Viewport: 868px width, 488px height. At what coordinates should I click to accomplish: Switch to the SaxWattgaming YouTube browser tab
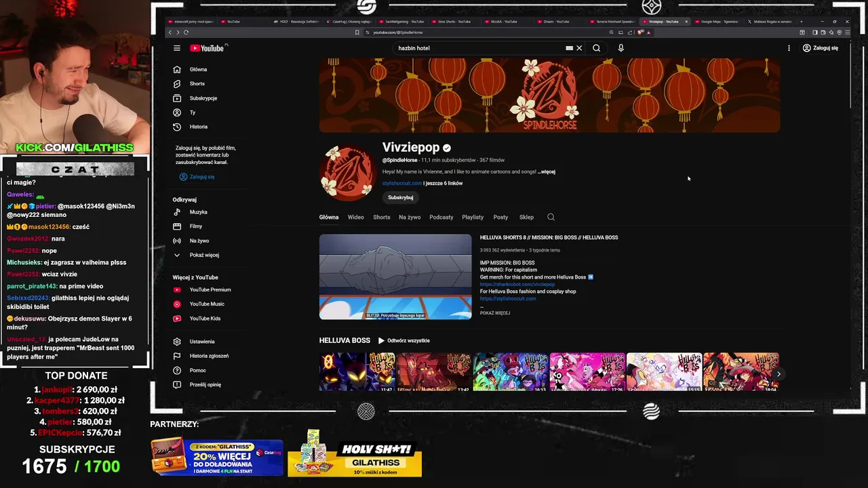tap(403, 22)
